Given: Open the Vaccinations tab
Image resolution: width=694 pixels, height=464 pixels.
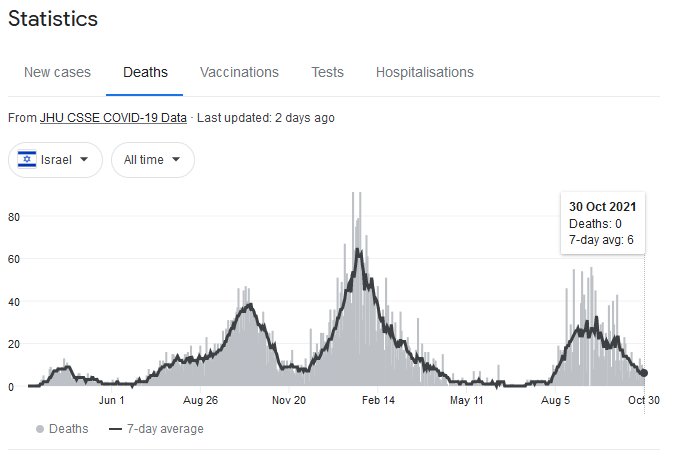Looking at the screenshot, I should tap(239, 72).
